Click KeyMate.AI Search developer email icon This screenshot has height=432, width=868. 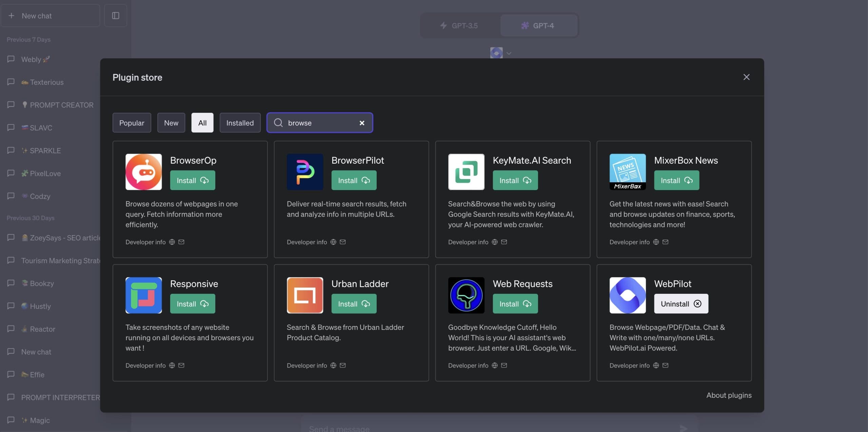504,242
